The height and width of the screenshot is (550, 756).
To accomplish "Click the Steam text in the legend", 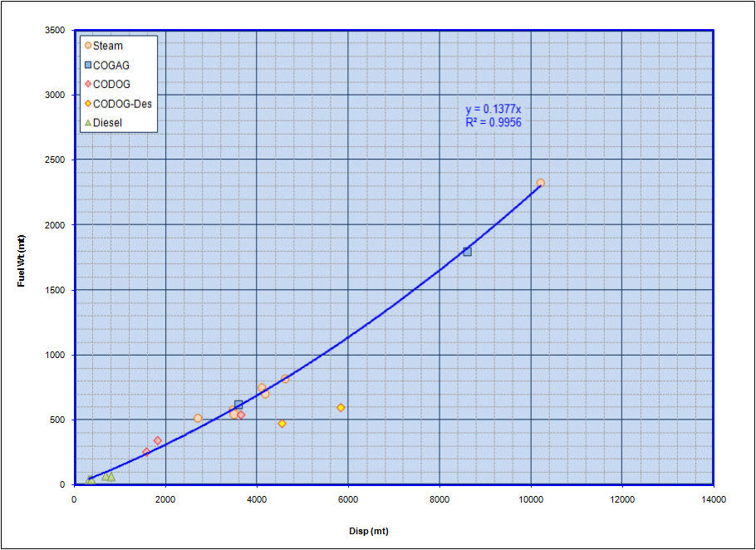I will [108, 46].
